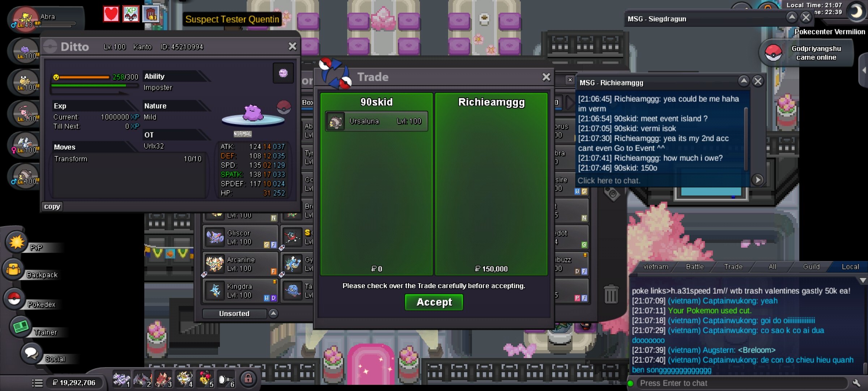Open the Trainer card icon
The image size is (868, 391).
click(21, 327)
